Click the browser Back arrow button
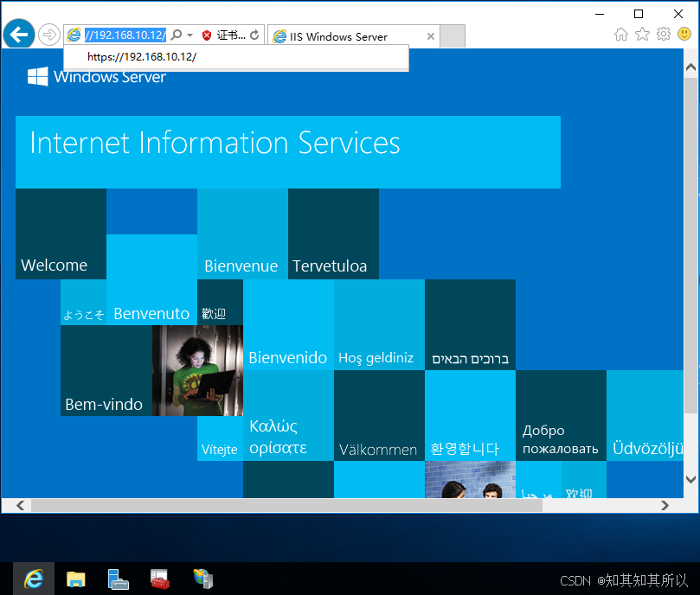 pyautogui.click(x=18, y=35)
